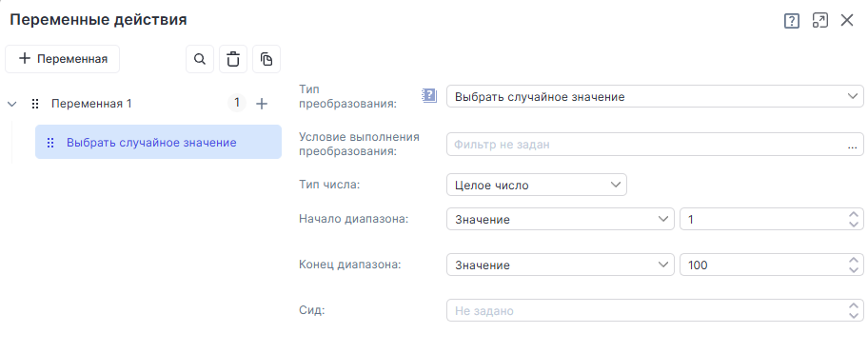Screen dimensions: 868x353
Task: Click drag handle of Переменная 1
Action: [x=35, y=104]
